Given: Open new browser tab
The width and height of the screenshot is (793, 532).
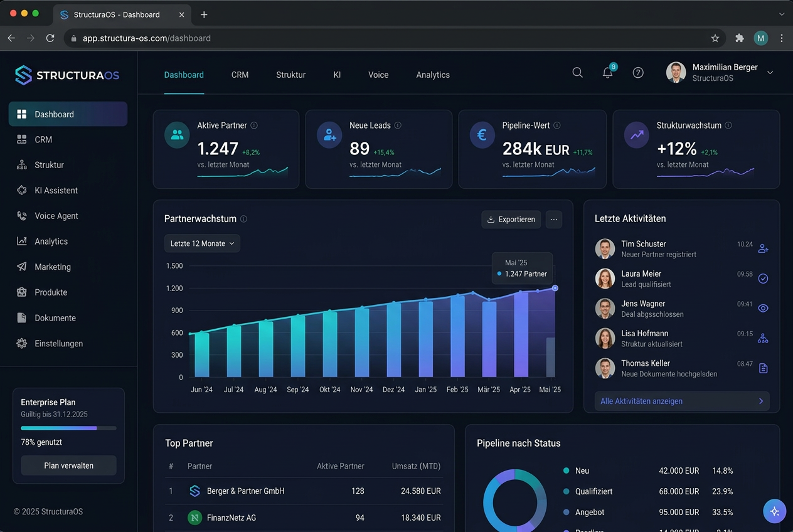Looking at the screenshot, I should pyautogui.click(x=204, y=14).
